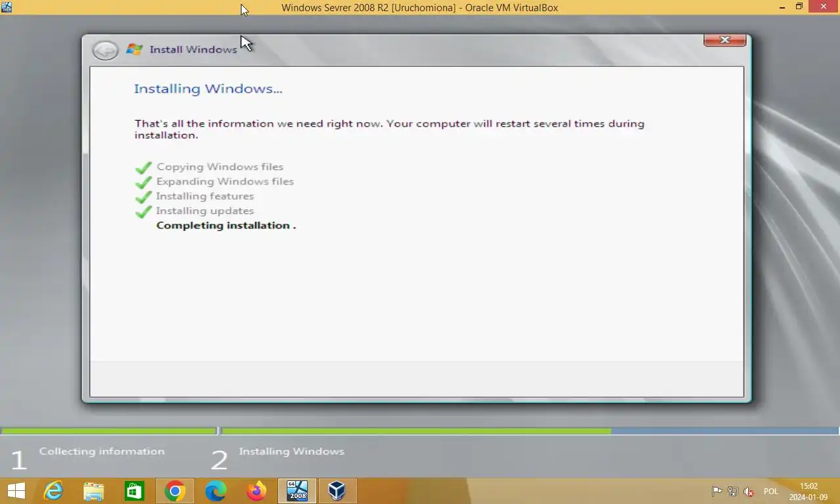840x504 pixels.
Task: Click the 'Installing Windows...' heading
Action: tap(208, 89)
